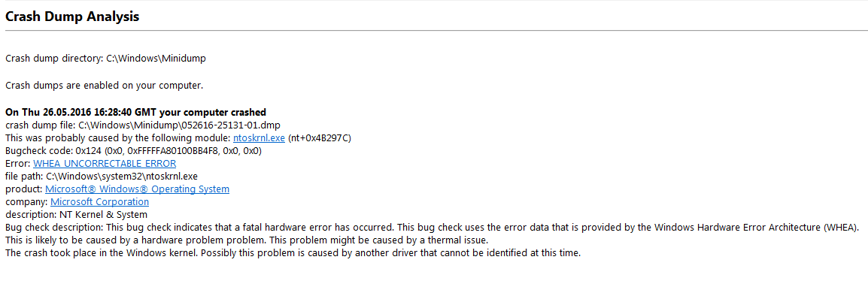Select the bold crash date headline

(x=135, y=112)
